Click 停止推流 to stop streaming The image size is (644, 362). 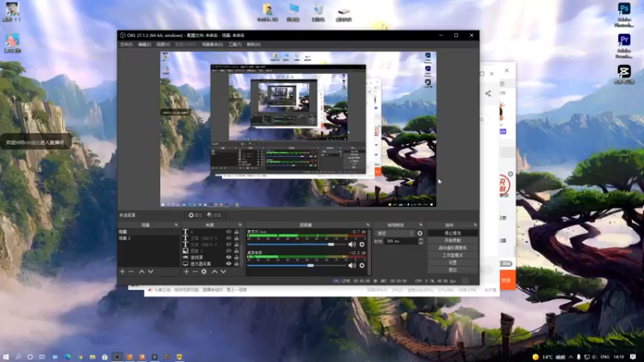(452, 233)
